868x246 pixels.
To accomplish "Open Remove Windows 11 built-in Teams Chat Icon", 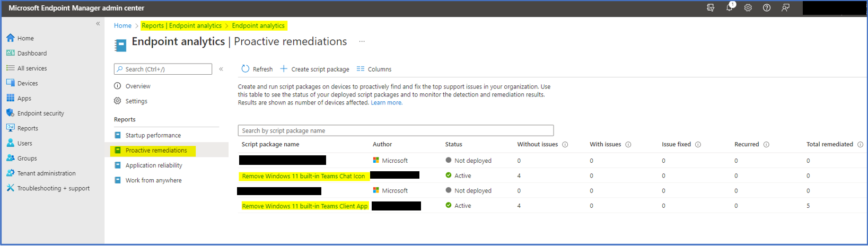I will pyautogui.click(x=303, y=176).
